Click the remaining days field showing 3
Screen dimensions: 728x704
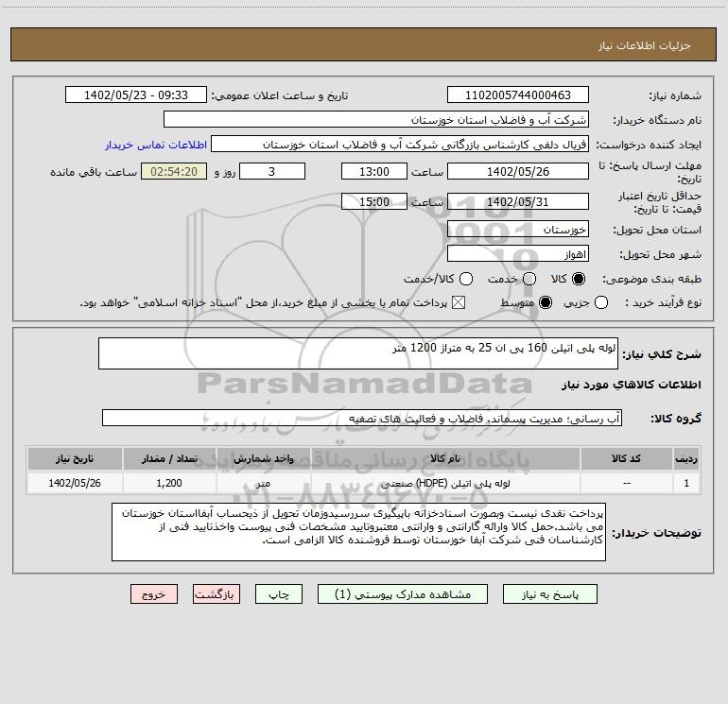coord(272,171)
